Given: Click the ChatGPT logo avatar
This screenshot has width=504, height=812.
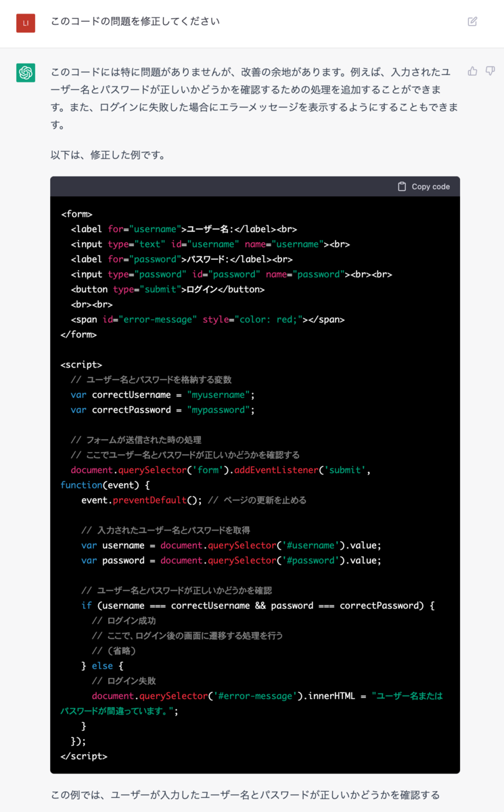Looking at the screenshot, I should 26,72.
